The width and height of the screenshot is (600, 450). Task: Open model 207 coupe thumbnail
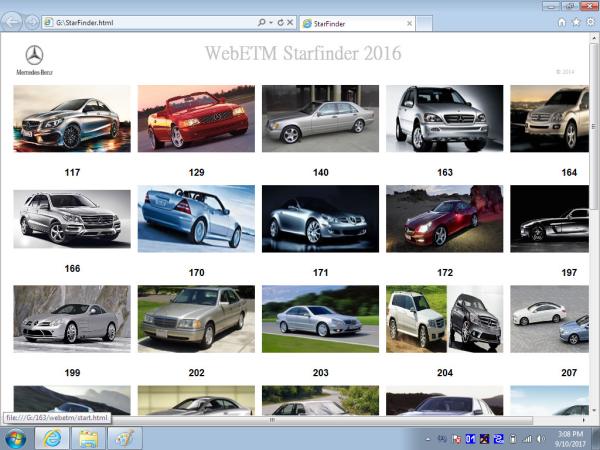(549, 319)
